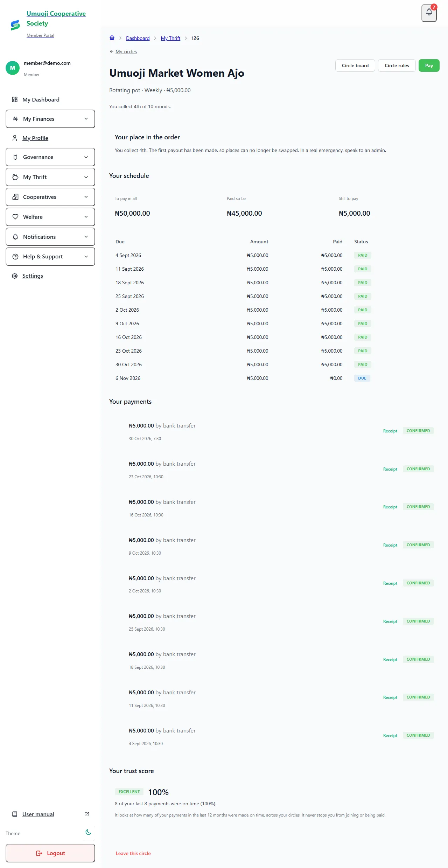Click the Governance shield icon
448x868 pixels.
tap(15, 157)
